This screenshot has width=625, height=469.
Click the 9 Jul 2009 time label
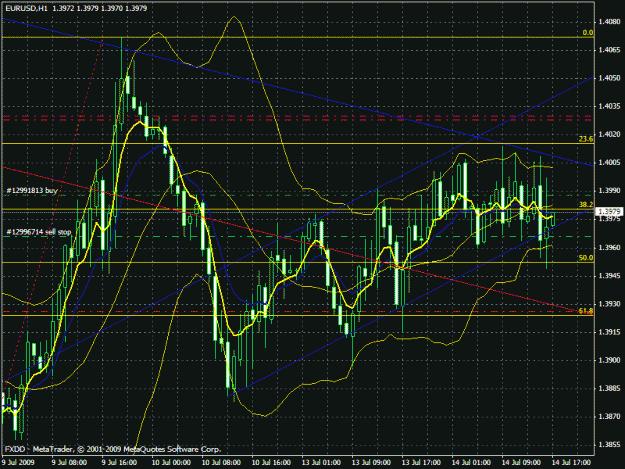pyautogui.click(x=18, y=463)
